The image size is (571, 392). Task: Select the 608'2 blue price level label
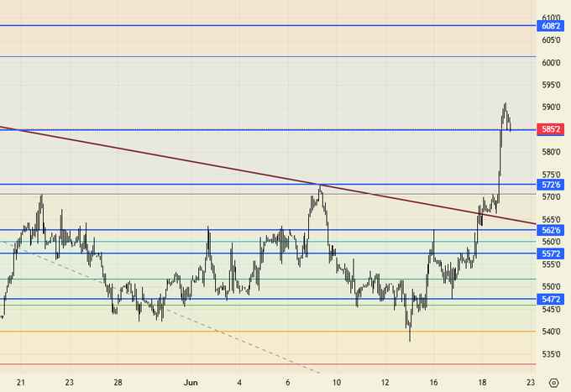[552, 26]
